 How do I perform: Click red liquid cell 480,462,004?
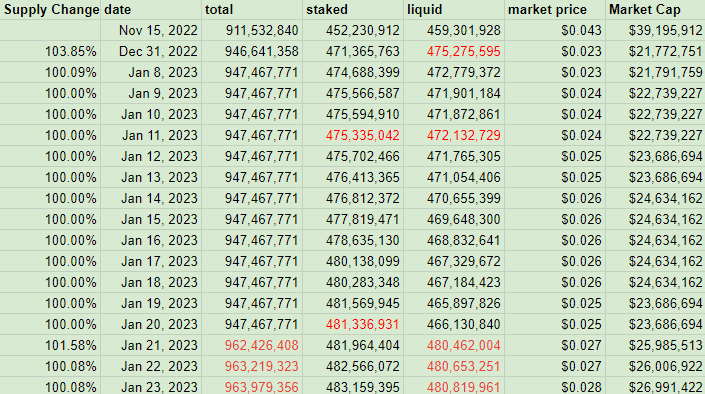(x=454, y=345)
